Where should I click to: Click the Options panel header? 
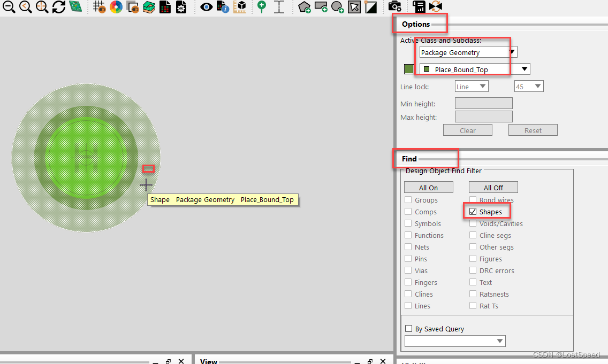(416, 24)
